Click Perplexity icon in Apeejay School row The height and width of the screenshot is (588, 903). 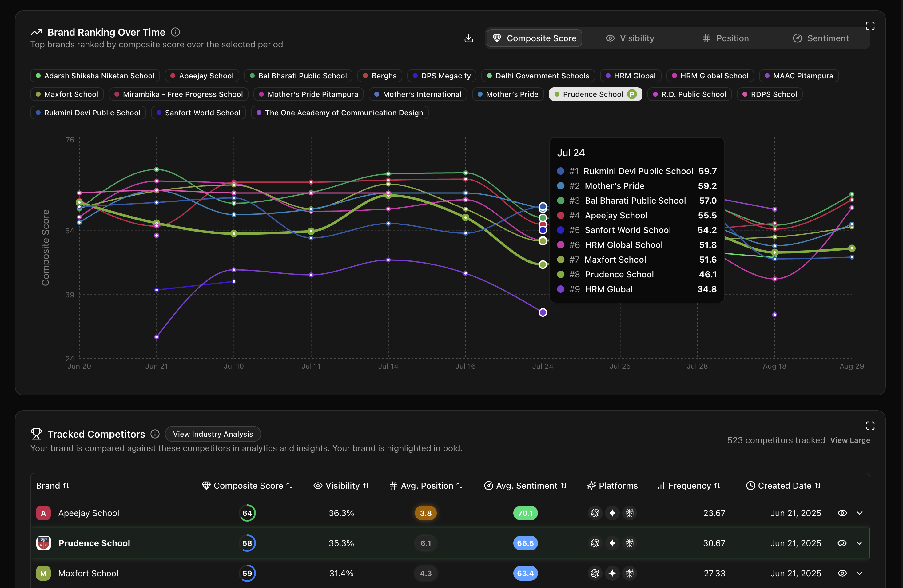(x=630, y=513)
